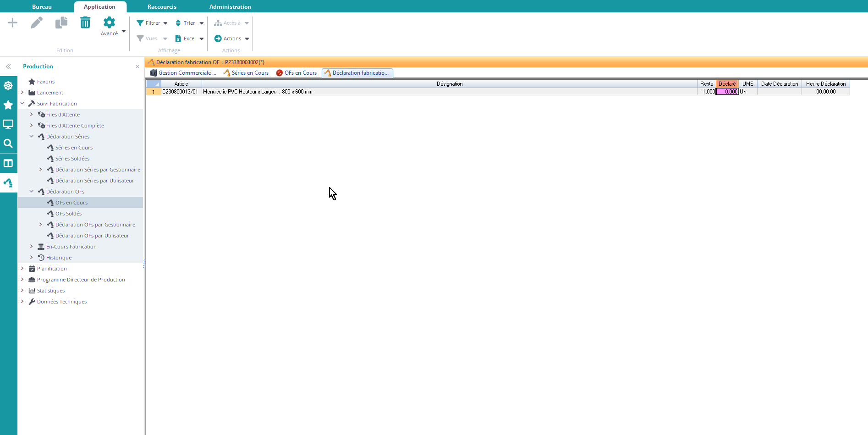The width and height of the screenshot is (868, 435).
Task: Click the pencil edit icon
Action: [x=37, y=23]
